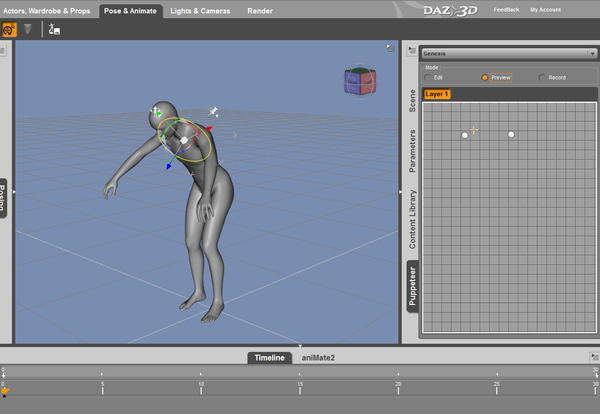The image size is (600, 414).
Task: Click the Feedback link
Action: click(506, 10)
